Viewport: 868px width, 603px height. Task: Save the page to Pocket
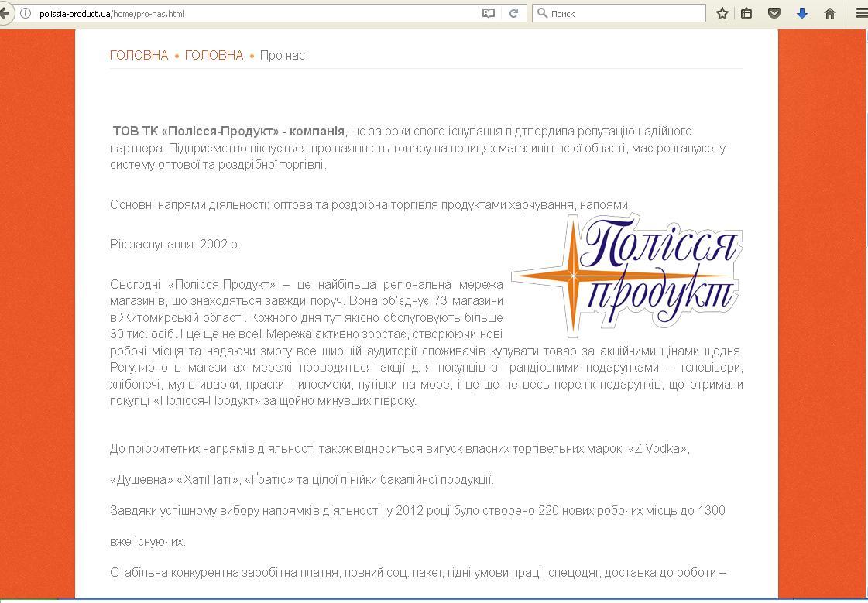coord(774,13)
